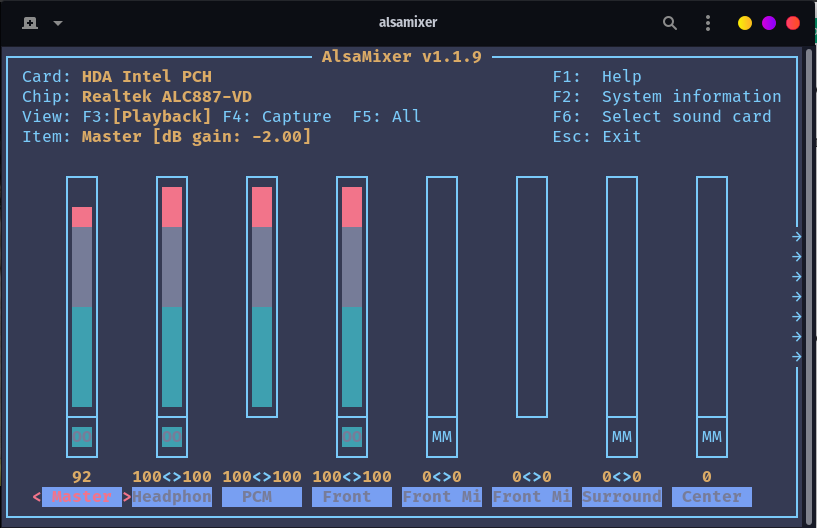Select the PCM channel label

262,497
